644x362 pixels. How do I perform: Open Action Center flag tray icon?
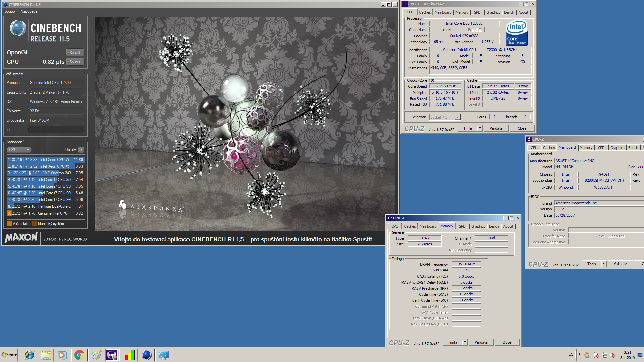596,355
